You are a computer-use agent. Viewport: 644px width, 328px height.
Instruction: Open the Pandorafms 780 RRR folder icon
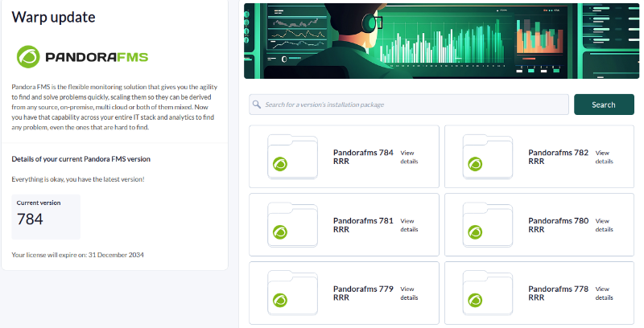pos(488,225)
